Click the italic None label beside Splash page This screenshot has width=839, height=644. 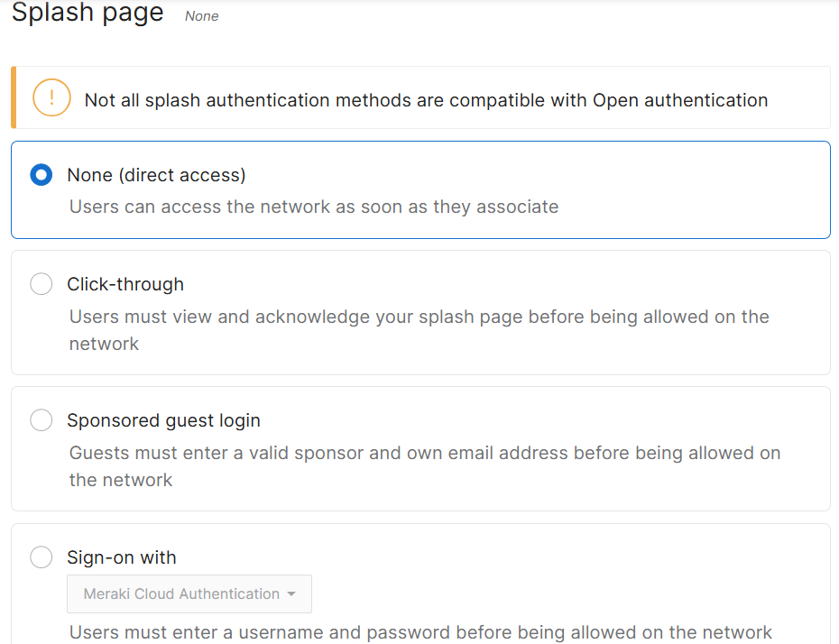pos(202,16)
